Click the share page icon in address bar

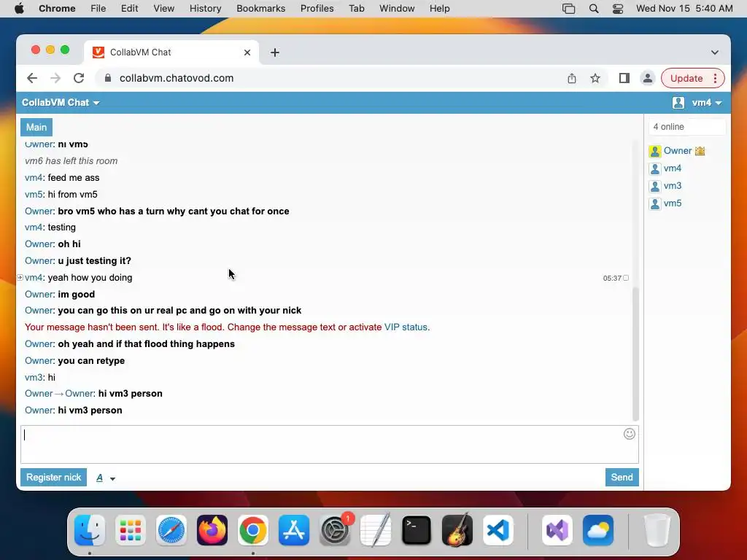pos(572,78)
